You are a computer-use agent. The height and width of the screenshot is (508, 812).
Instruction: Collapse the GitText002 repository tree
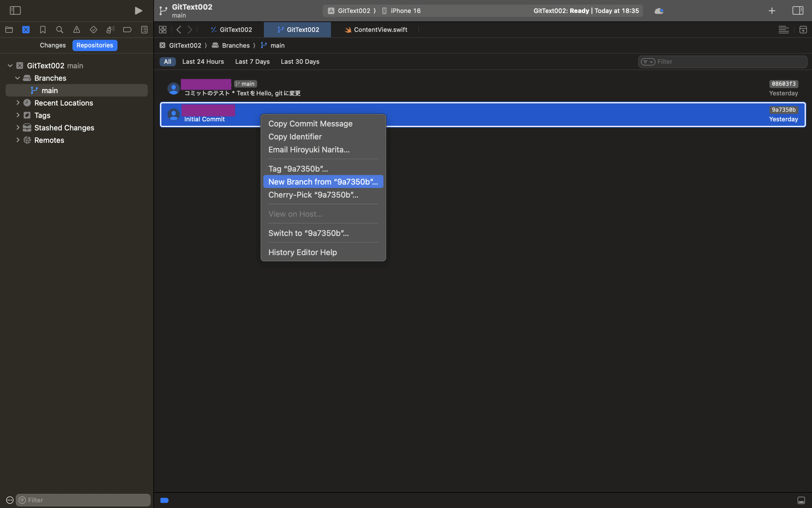(10, 65)
